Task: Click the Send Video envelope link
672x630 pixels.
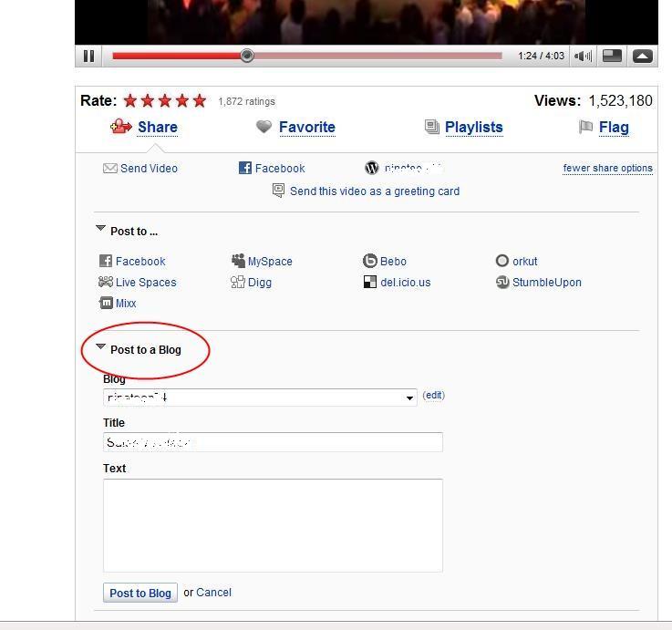Action: tap(110, 169)
